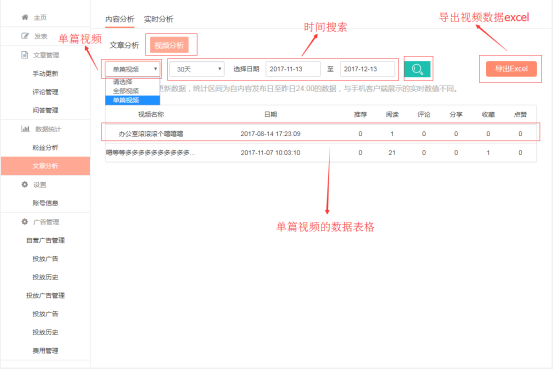The image size is (554, 369).
Task: Click the 阅读 count 21
Action: (392, 153)
